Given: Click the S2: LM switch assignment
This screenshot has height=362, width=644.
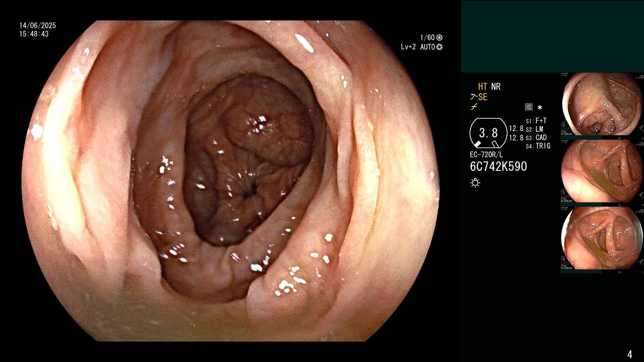Looking at the screenshot, I should tap(535, 129).
